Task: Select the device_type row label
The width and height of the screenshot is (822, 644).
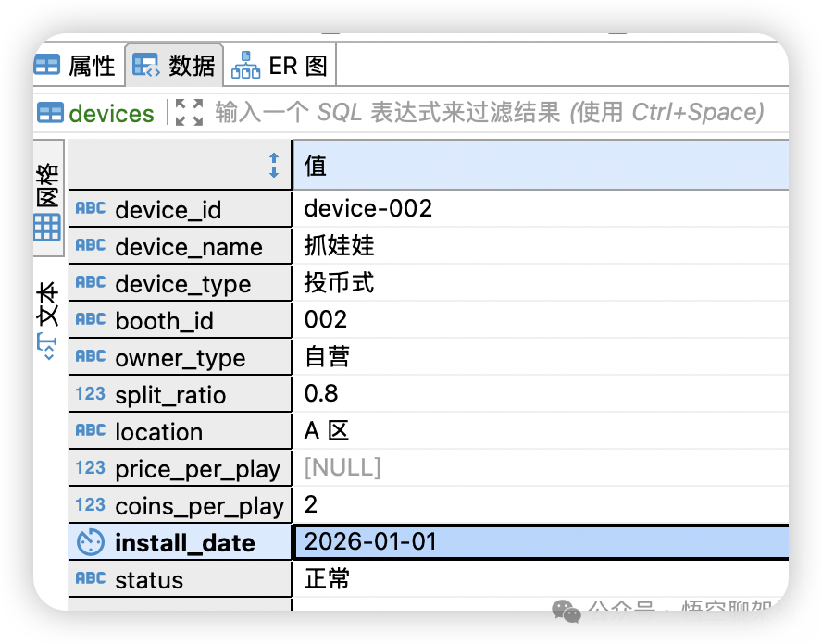Action: [x=180, y=283]
